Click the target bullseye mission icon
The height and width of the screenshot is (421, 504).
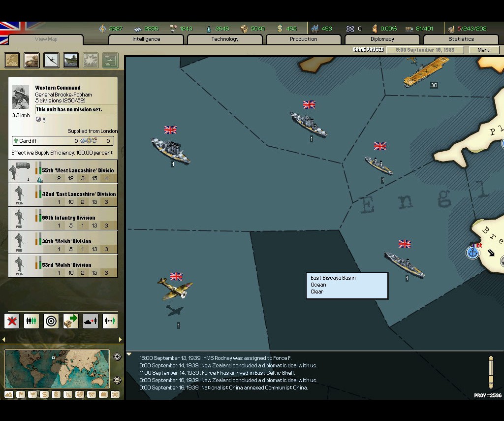pos(51,321)
